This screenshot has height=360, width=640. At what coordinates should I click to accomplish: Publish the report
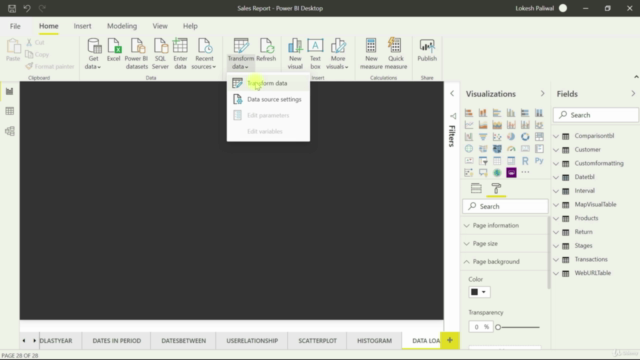[427, 50]
